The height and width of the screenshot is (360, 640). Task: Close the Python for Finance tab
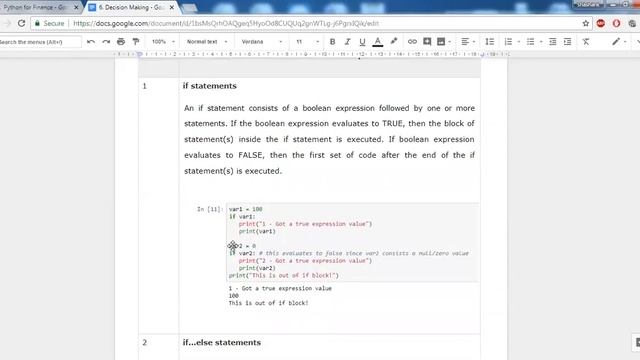(76, 7)
